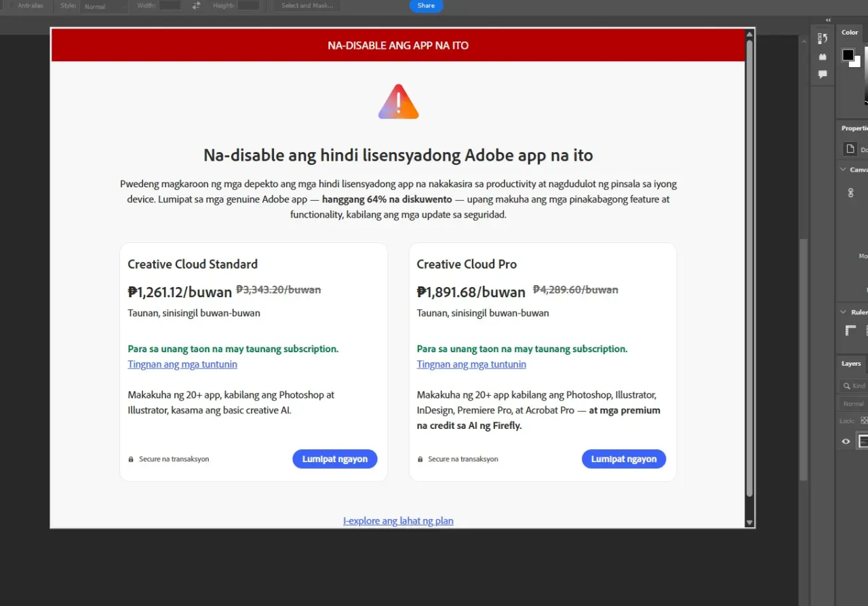Click the search icon in Layers filter
Screen dimensions: 868x606
(847, 385)
